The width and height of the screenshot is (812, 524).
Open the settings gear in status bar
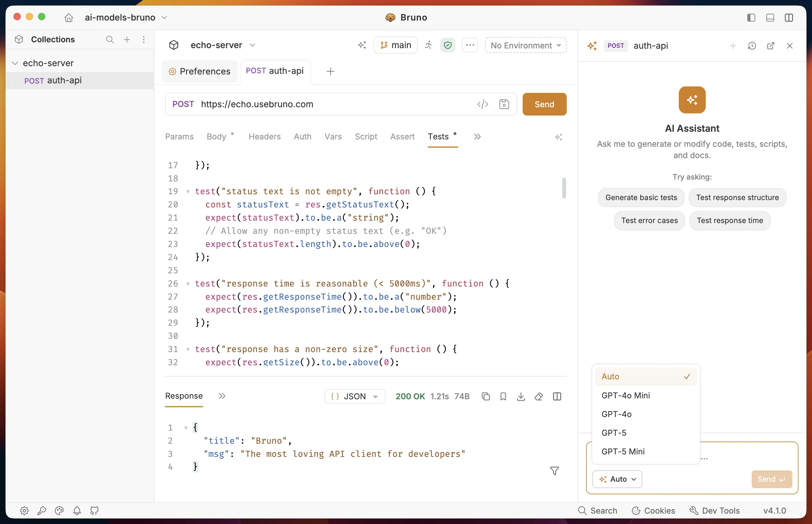24,511
